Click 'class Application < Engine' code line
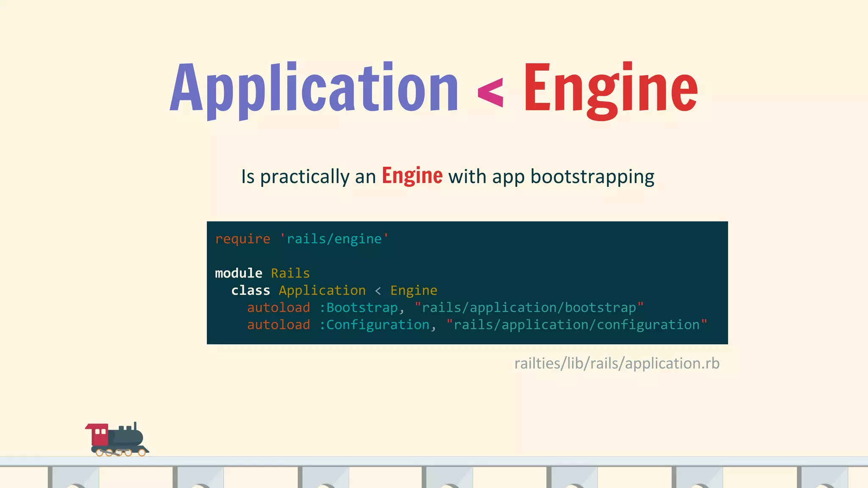The height and width of the screenshot is (488, 868). 334,291
